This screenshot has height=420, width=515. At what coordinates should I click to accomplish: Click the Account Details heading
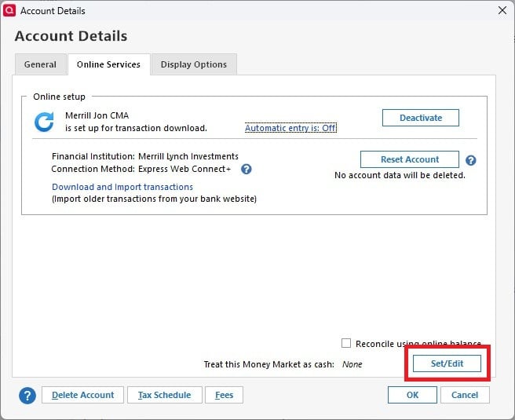(x=71, y=36)
